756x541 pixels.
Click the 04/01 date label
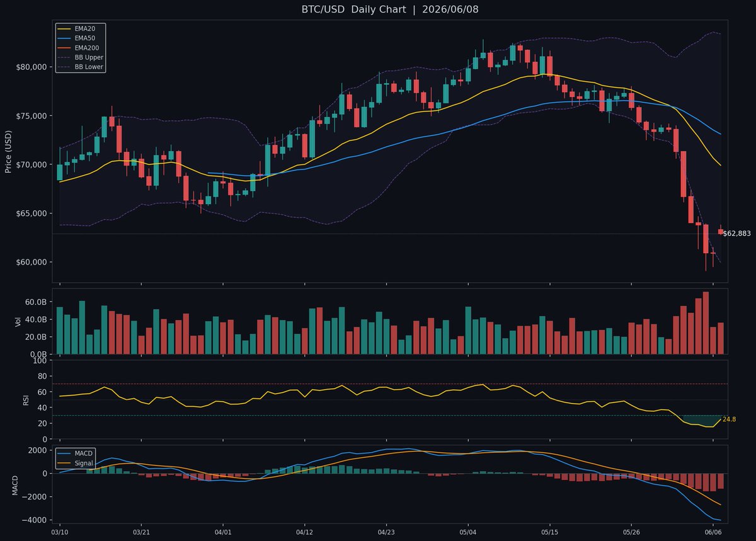point(223,533)
